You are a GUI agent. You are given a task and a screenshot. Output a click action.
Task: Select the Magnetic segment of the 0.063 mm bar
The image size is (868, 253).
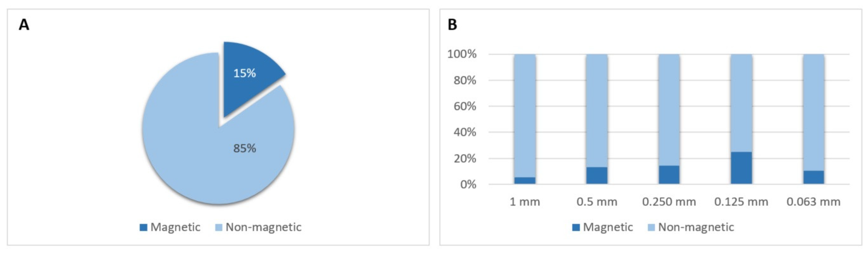[x=813, y=177]
